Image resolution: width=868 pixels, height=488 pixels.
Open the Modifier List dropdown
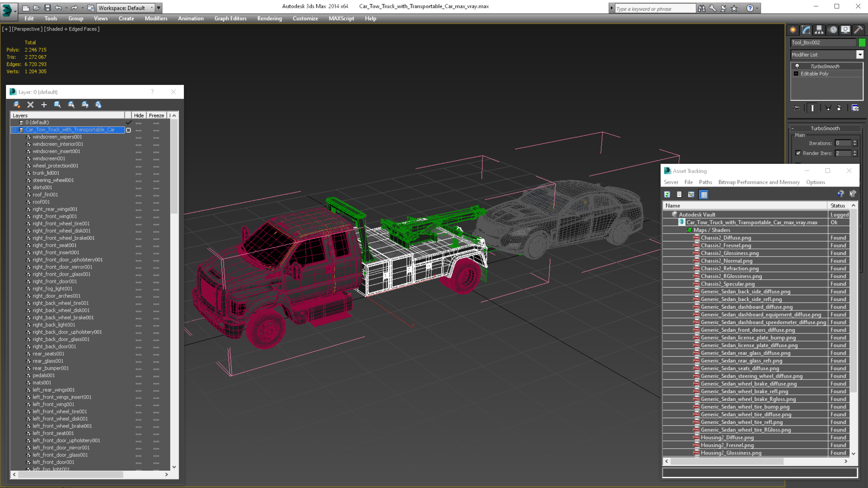point(860,55)
